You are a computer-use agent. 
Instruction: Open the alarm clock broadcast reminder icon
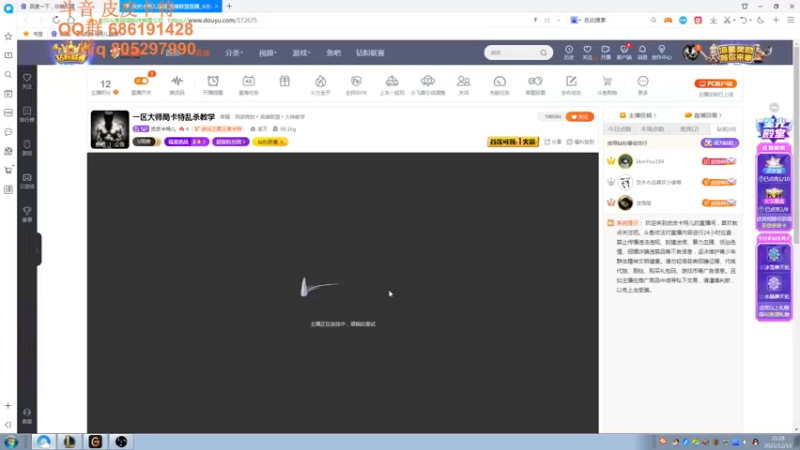pos(213,81)
